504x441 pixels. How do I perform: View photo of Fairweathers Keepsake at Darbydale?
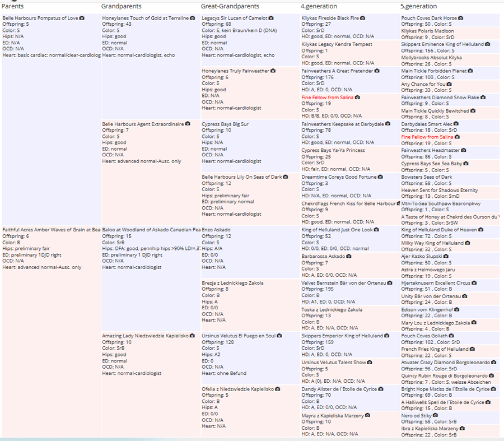[388, 124]
